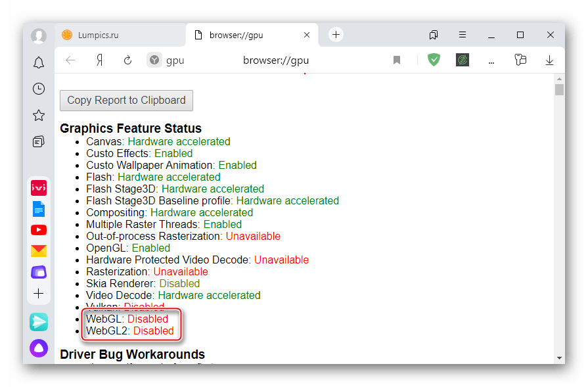Click the scrollbar down arrow
Image resolution: width=588 pixels, height=387 pixels.
click(559, 357)
